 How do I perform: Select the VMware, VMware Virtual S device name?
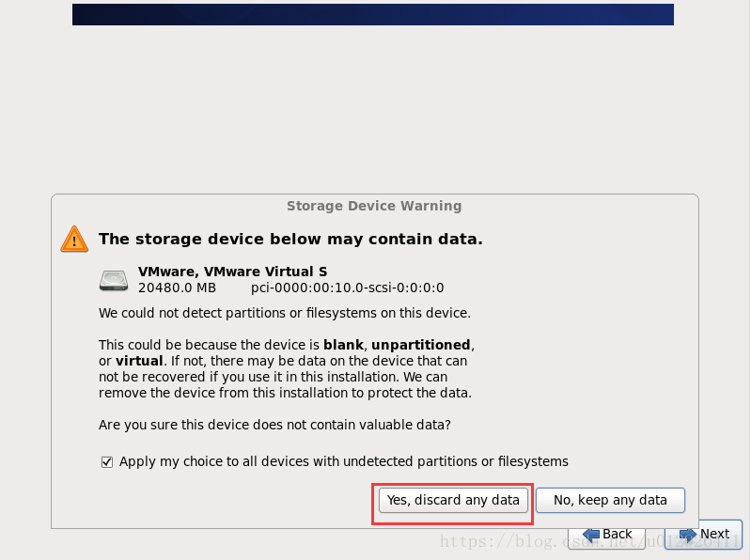232,272
